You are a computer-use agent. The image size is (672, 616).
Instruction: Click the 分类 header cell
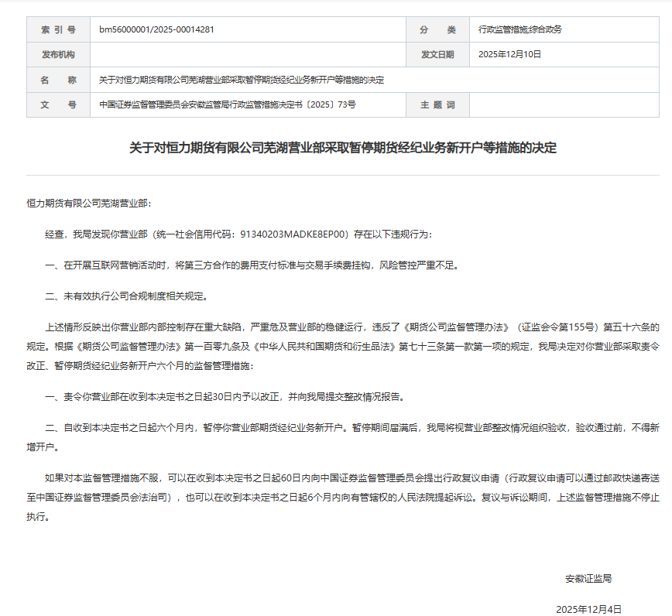437,29
